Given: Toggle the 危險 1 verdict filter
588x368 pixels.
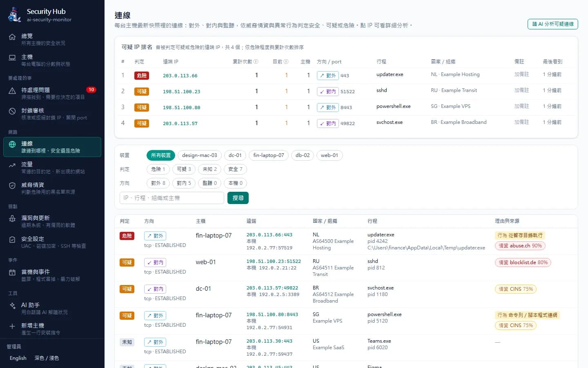Looking at the screenshot, I should pos(158,169).
